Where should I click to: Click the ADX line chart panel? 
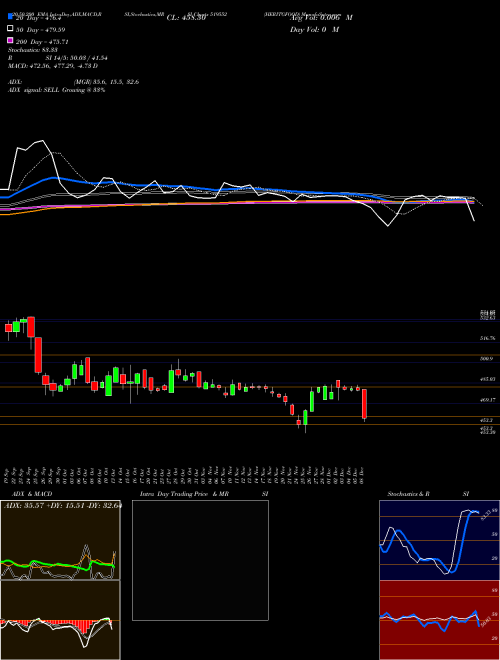pyautogui.click(x=60, y=540)
